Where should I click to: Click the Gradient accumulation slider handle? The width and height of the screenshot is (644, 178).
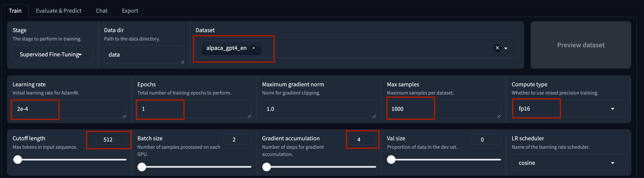pyautogui.click(x=267, y=167)
